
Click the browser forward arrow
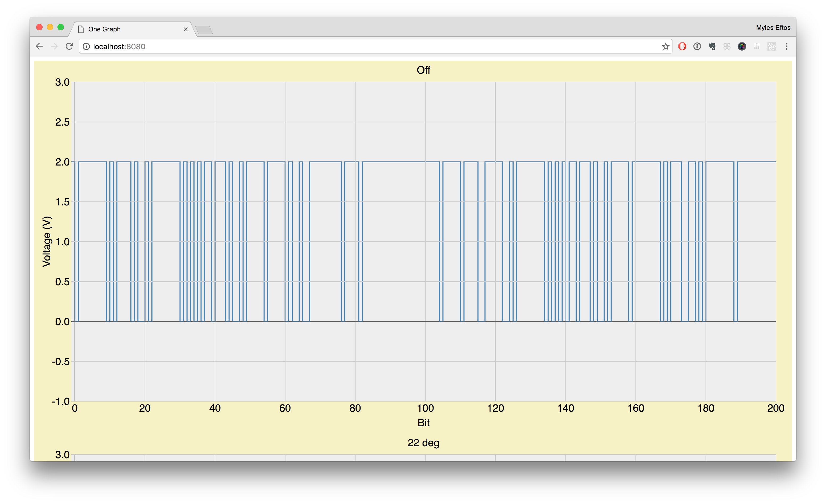[54, 46]
